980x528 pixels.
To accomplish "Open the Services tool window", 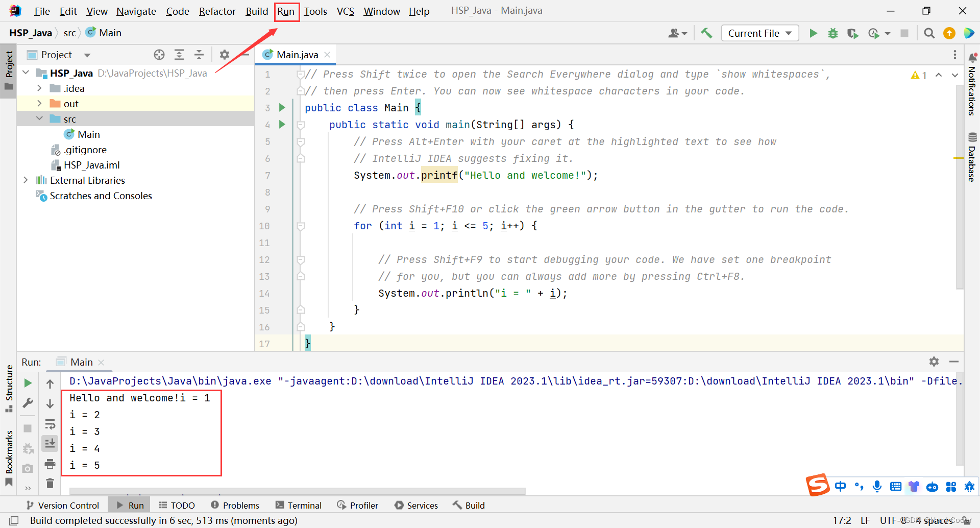I will pos(416,505).
